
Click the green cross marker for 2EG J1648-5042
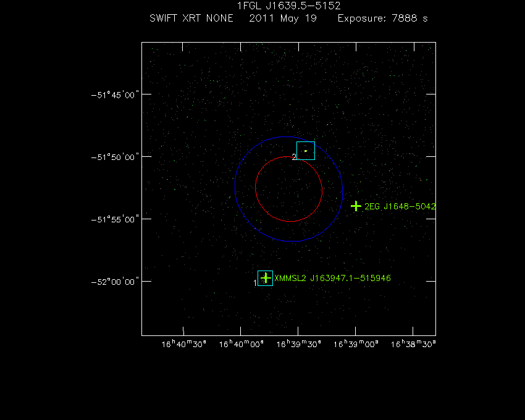click(x=356, y=206)
